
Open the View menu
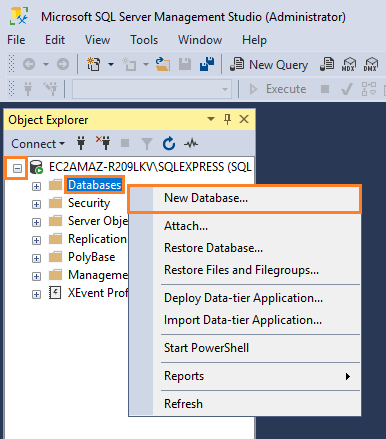tap(97, 40)
